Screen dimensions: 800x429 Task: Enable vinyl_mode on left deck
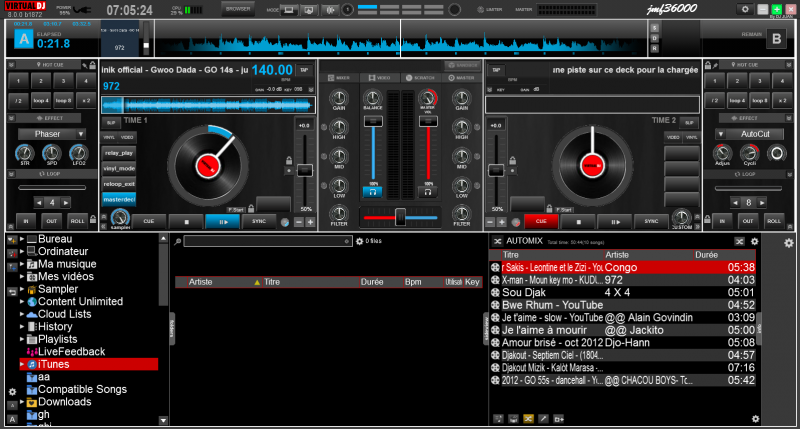120,169
